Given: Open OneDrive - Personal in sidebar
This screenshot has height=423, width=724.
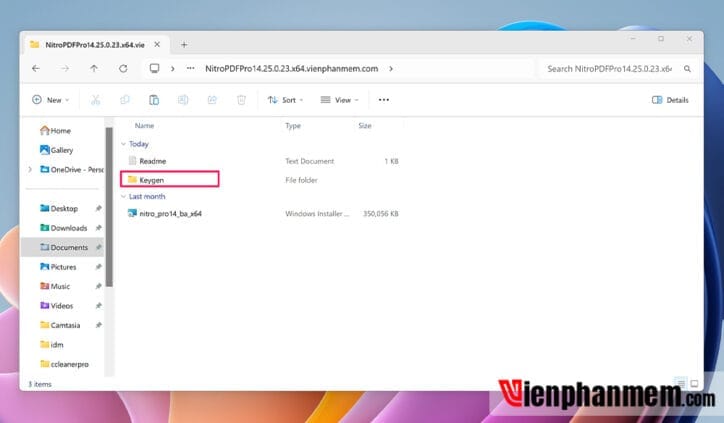Looking at the screenshot, I should coord(72,169).
